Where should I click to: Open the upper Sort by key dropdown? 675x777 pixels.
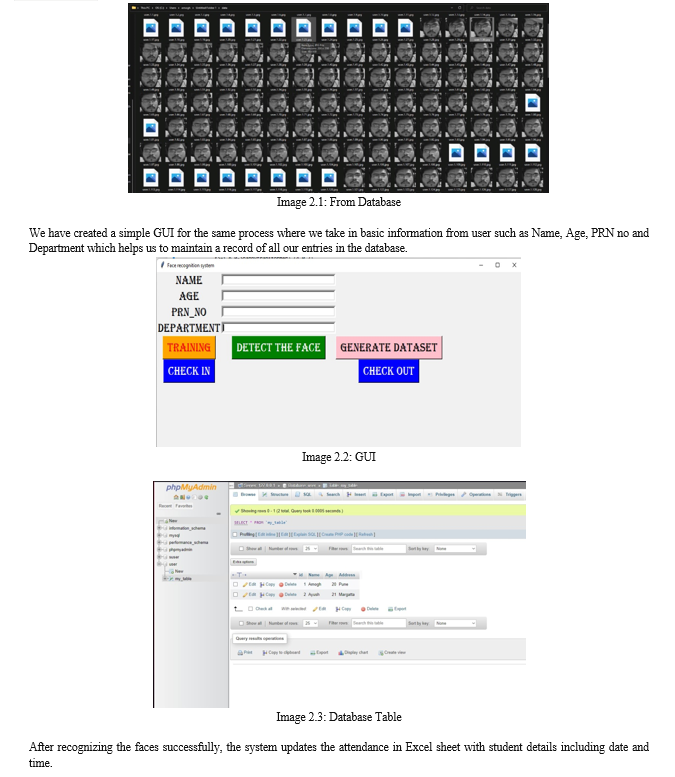tap(455, 549)
